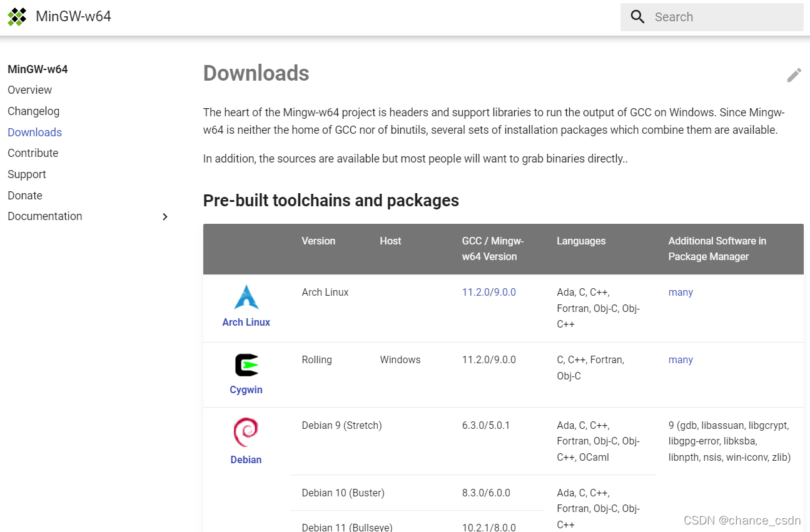This screenshot has height=532, width=810.
Task: Click the Cygwin logo icon
Action: 246,365
